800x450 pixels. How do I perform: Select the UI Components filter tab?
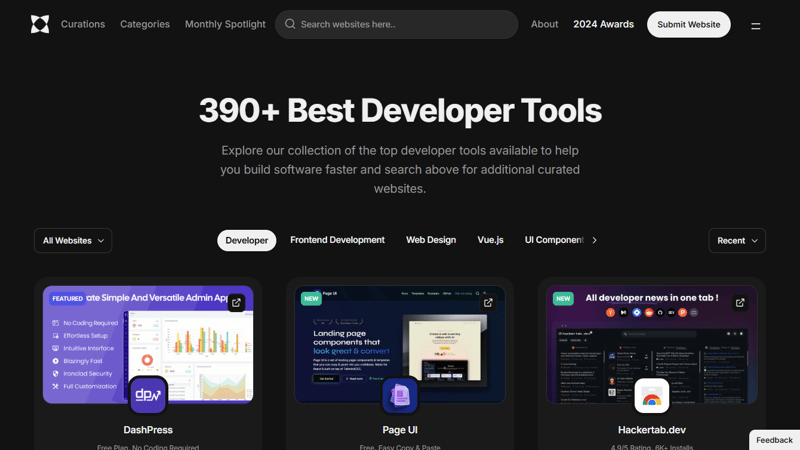(554, 240)
